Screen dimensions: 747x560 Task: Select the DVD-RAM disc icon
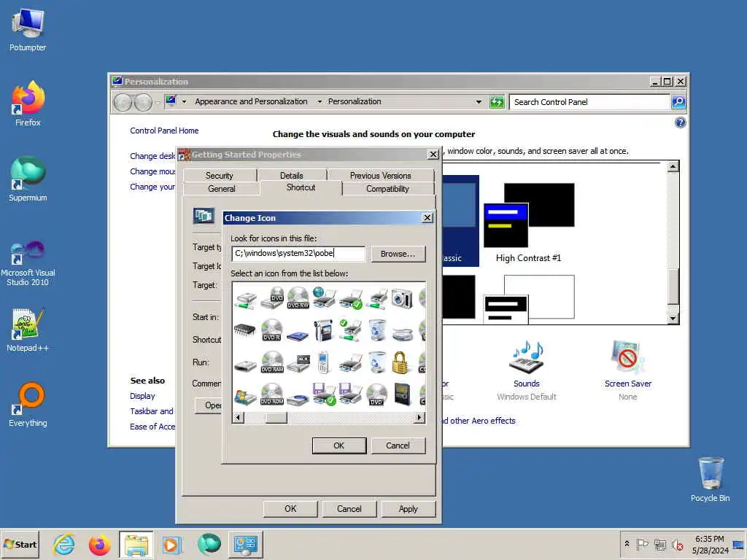[x=272, y=362]
